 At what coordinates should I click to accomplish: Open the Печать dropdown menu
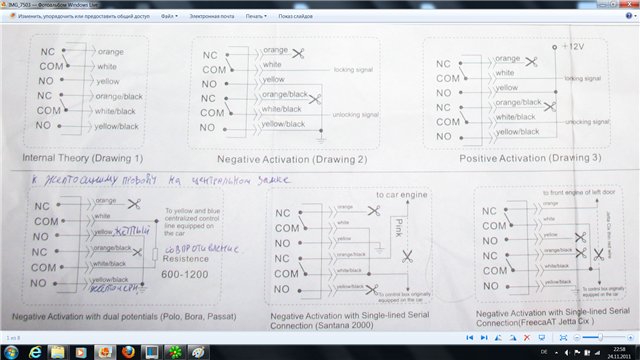(x=256, y=16)
